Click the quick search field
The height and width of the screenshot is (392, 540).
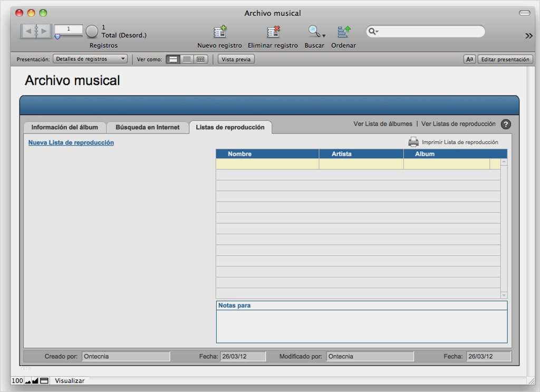426,31
